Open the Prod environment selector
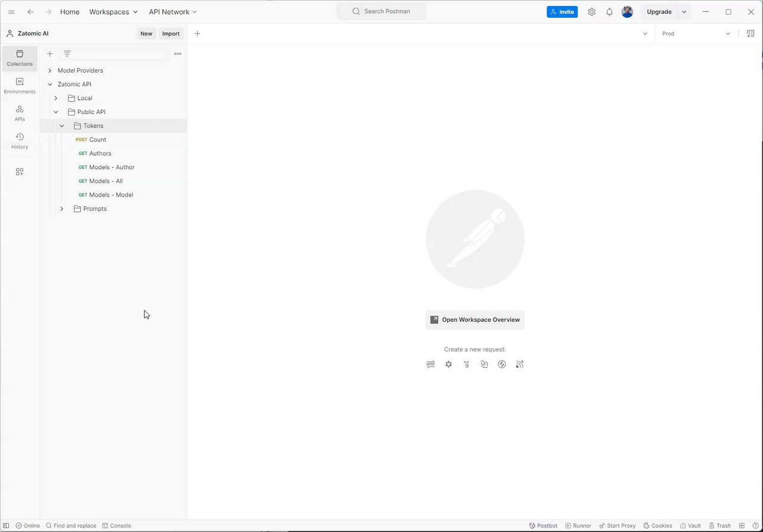763x532 pixels. point(696,33)
